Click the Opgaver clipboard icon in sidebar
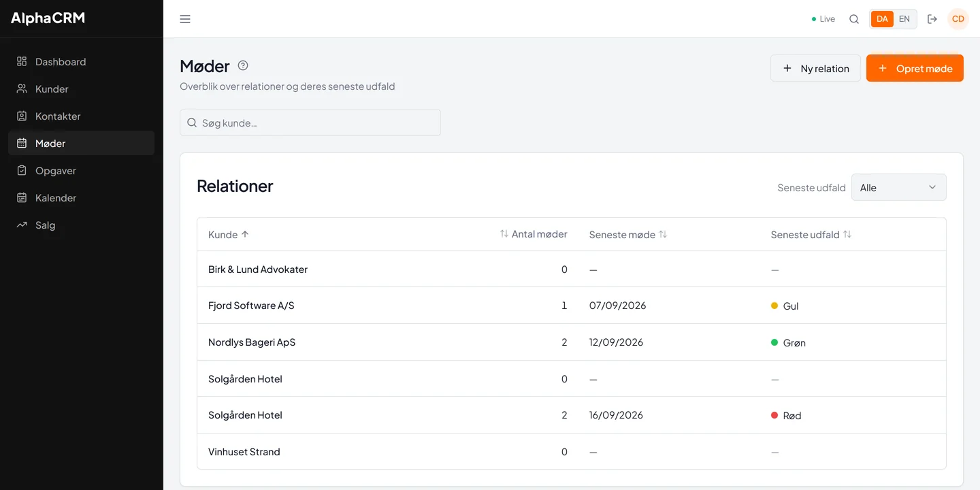980x490 pixels. [22, 170]
